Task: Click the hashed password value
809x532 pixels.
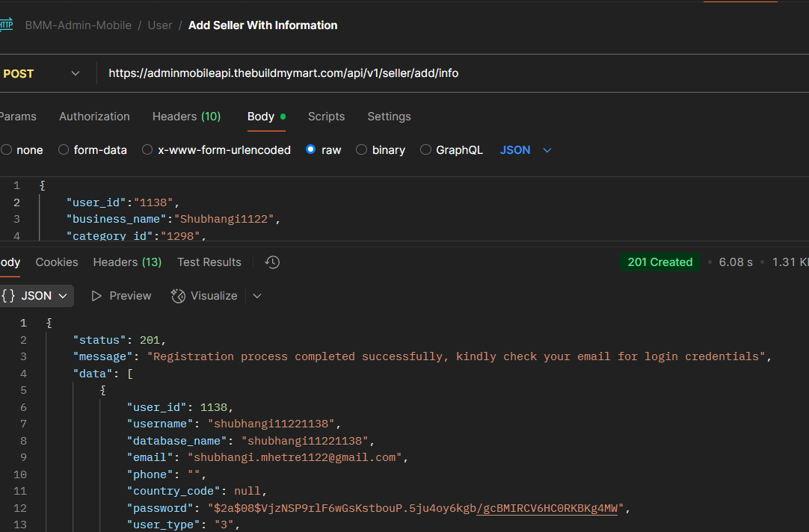Action: click(x=416, y=508)
